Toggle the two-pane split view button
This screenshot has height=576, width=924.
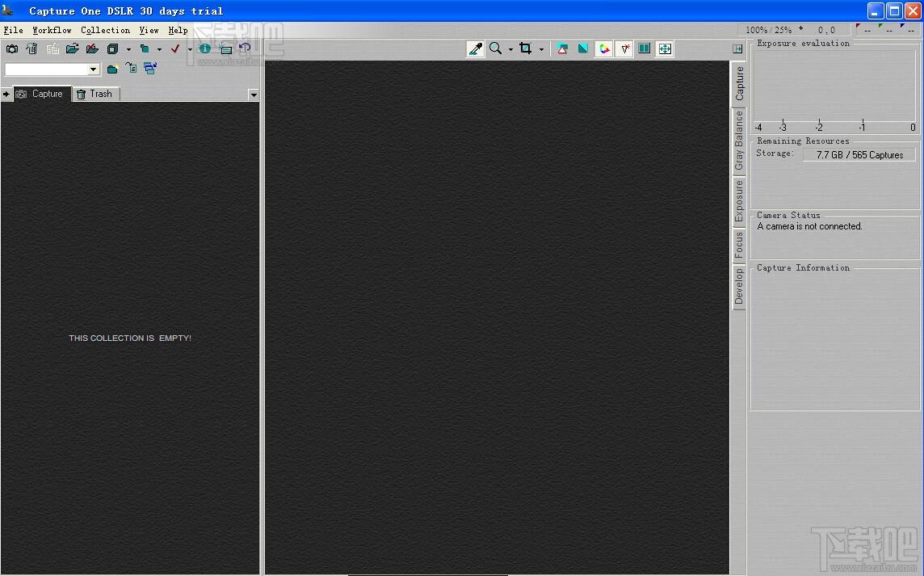tap(644, 49)
